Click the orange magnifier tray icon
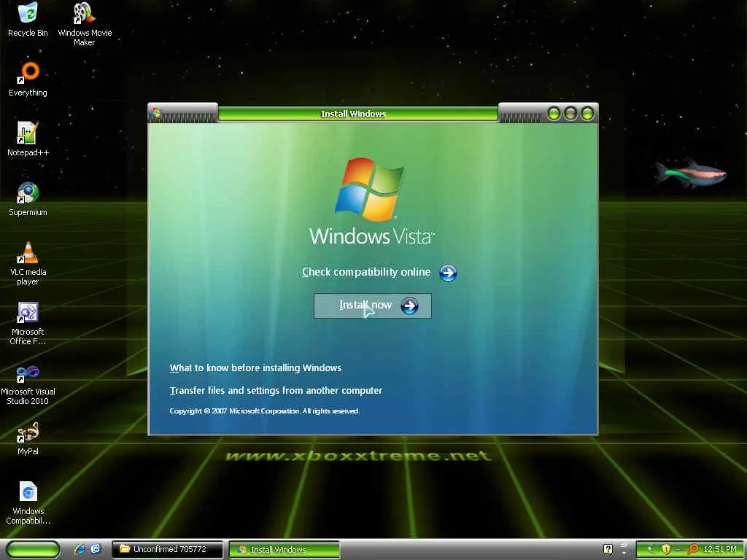Image resolution: width=747 pixels, height=560 pixels. click(x=693, y=549)
